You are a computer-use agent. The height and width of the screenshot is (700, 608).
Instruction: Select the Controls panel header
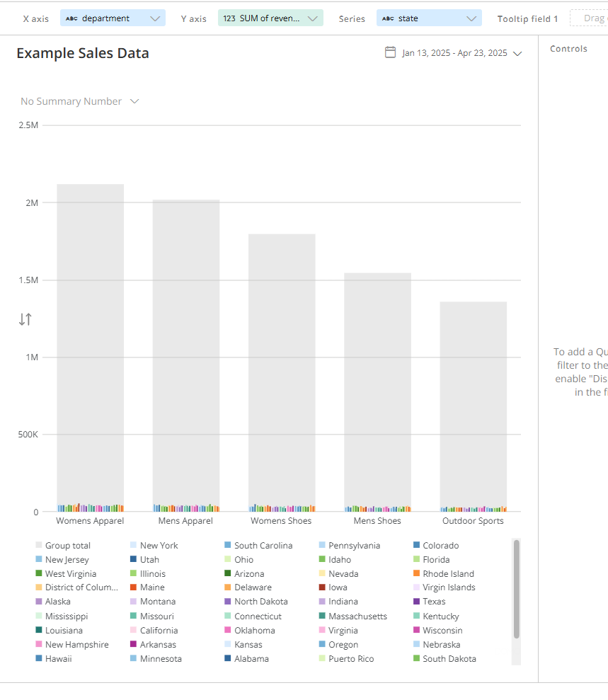point(568,49)
